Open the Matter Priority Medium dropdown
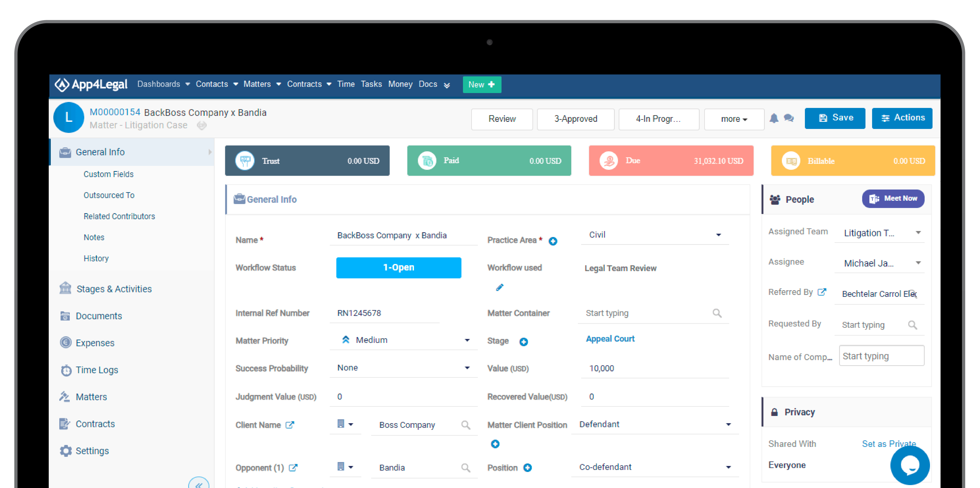 467,340
